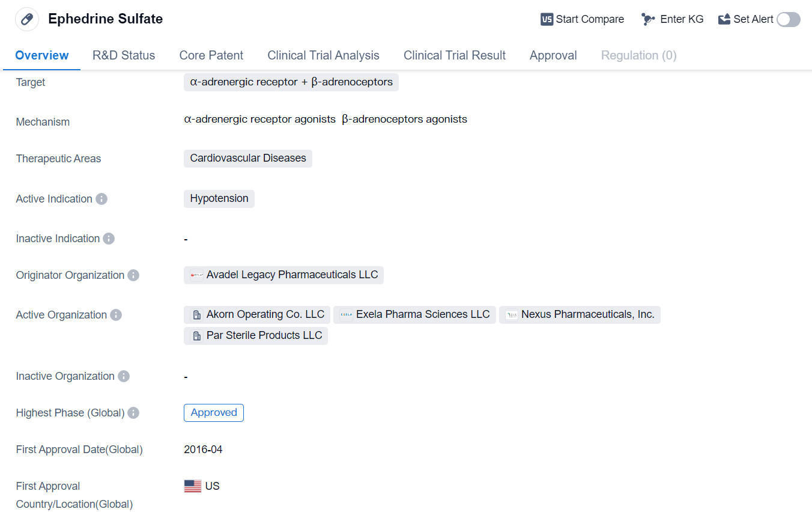
Task: Open Avadel Legacy Pharmaceuticals LLC link
Action: pyautogui.click(x=292, y=275)
